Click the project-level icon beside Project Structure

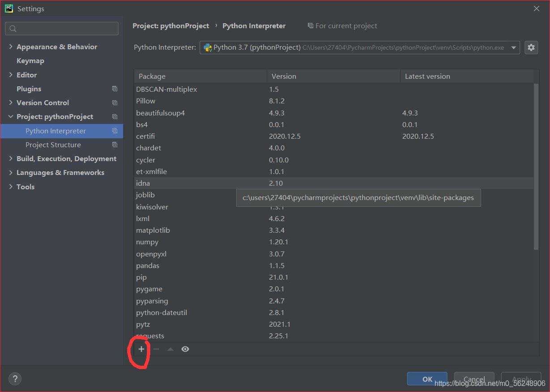tap(115, 145)
